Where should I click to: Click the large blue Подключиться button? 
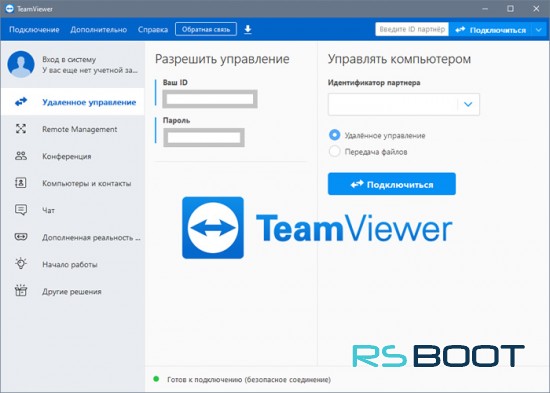(x=392, y=184)
